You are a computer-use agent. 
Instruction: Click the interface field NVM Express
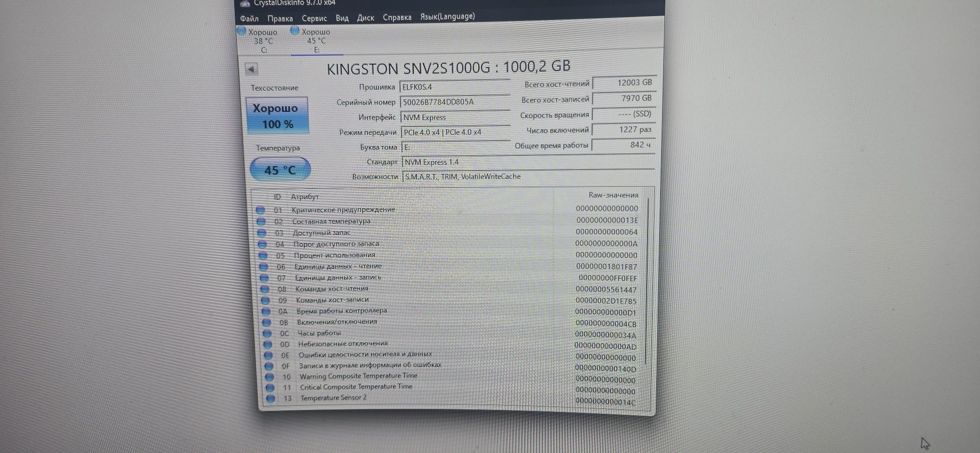coord(456,117)
